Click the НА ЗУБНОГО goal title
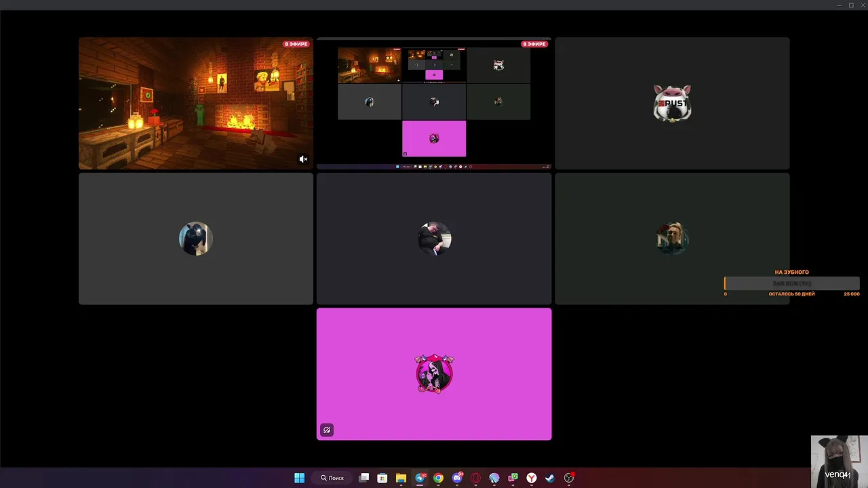Viewport: 868px width, 488px height. (x=791, y=272)
